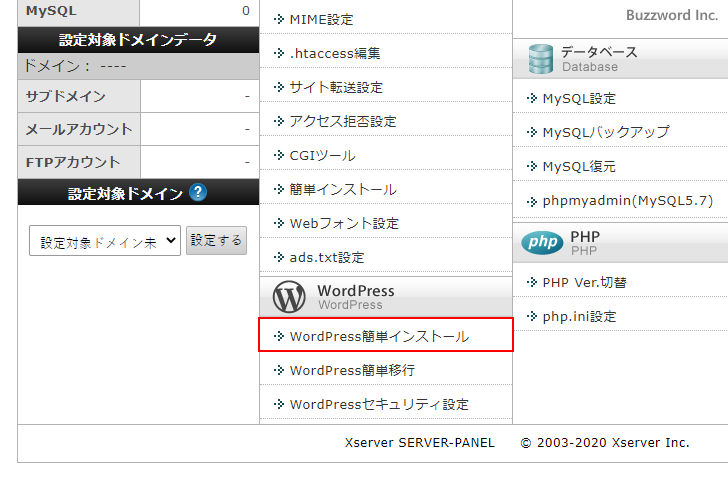Open Webフォント設定 link
Screen dimensions: 728x480
[344, 223]
